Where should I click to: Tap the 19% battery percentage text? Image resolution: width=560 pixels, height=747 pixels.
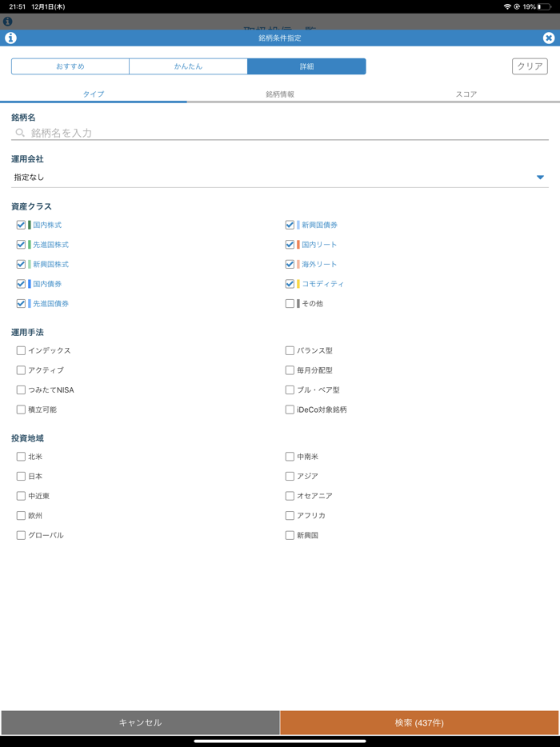(529, 6)
